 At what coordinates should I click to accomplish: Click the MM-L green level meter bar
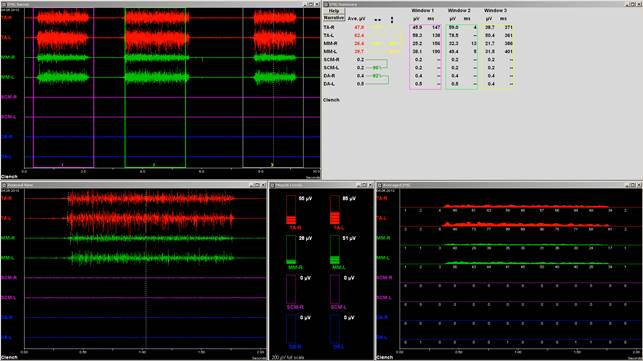point(335,249)
